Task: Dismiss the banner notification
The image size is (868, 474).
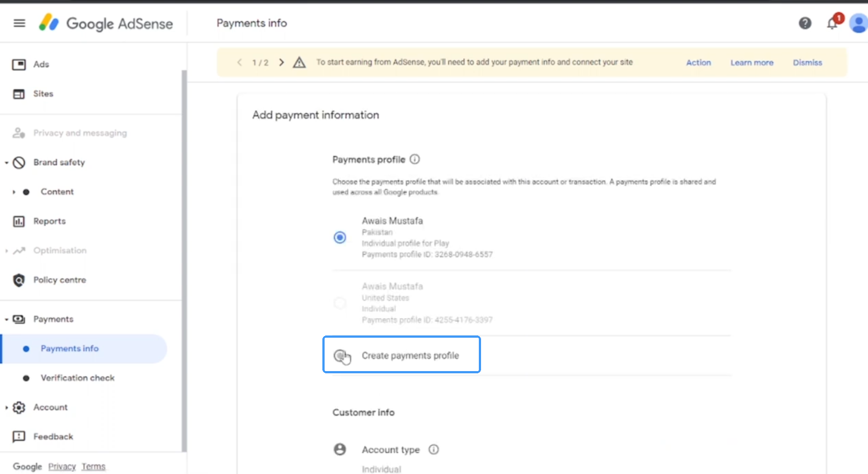Action: pos(807,63)
